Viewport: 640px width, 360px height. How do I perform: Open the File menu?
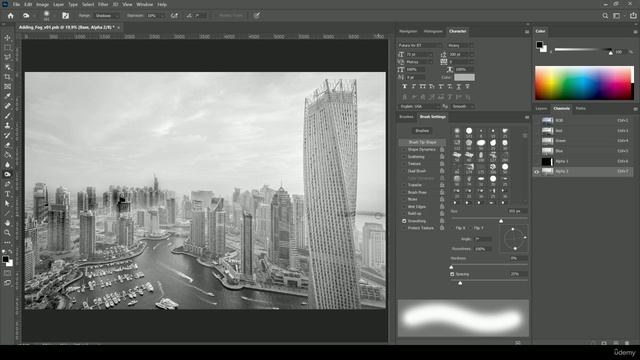16,4
